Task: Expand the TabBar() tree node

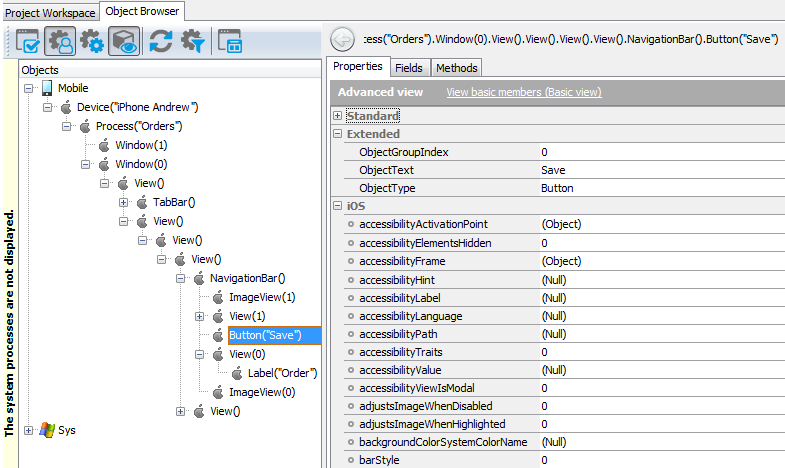Action: point(124,202)
